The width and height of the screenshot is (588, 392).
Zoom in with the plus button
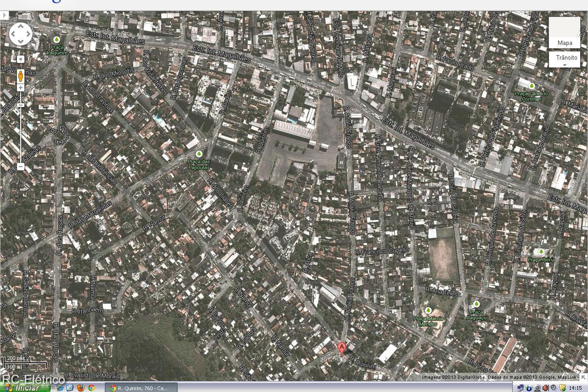tap(21, 88)
